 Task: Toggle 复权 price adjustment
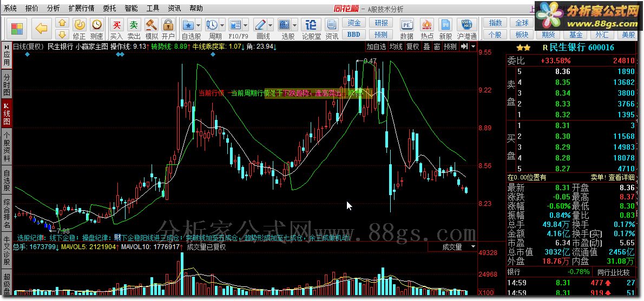413,46
